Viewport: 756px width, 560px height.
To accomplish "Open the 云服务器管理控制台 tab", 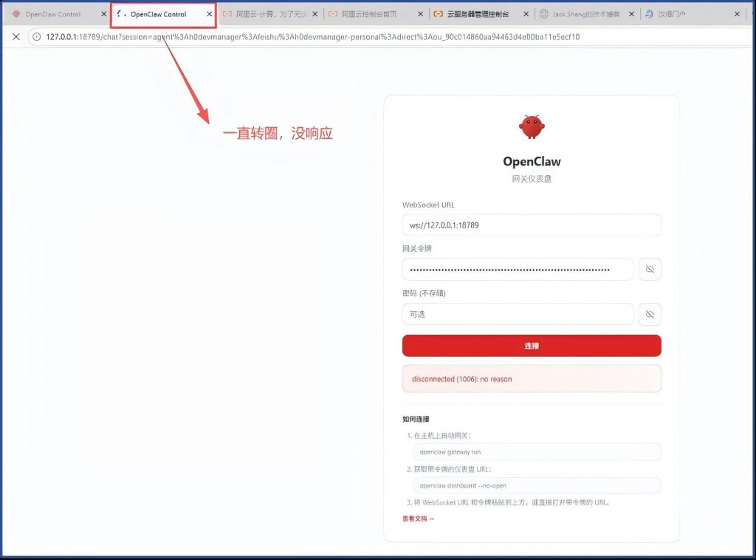I will pos(478,14).
